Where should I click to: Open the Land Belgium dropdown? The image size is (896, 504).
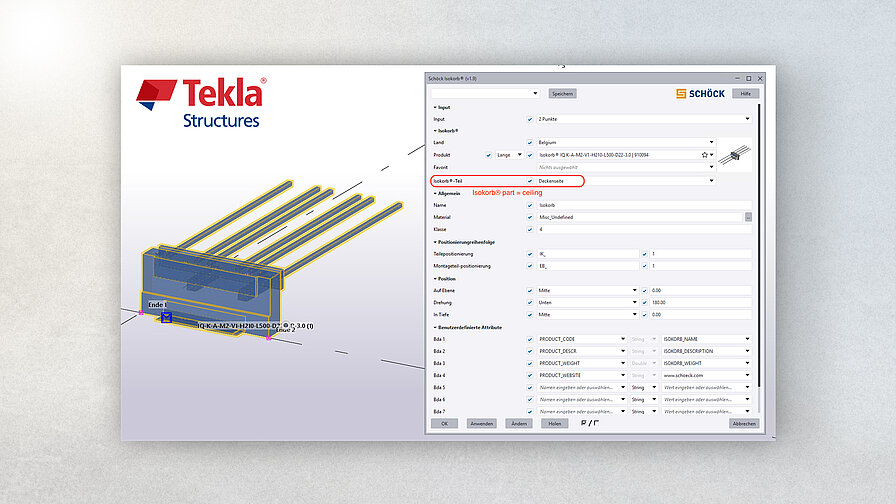(x=626, y=142)
